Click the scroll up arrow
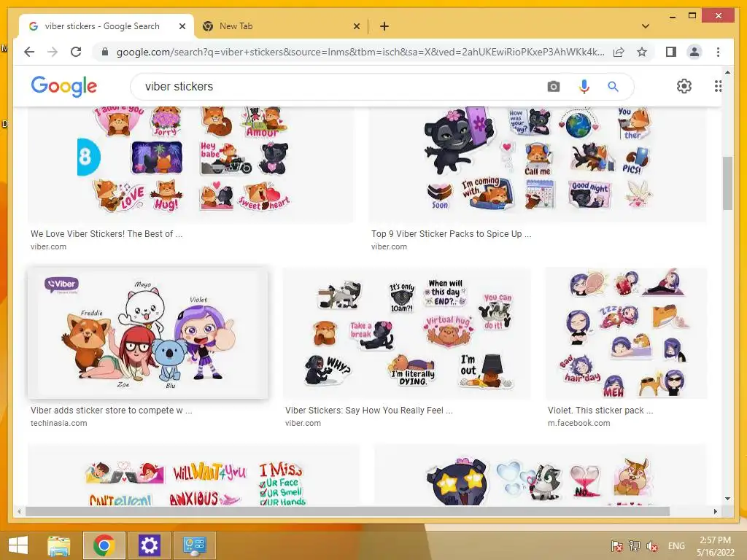The width and height of the screenshot is (747, 560). coord(727,72)
